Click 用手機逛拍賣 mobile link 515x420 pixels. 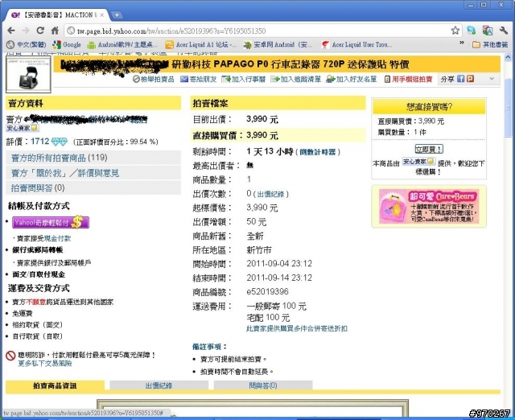pyautogui.click(x=408, y=79)
